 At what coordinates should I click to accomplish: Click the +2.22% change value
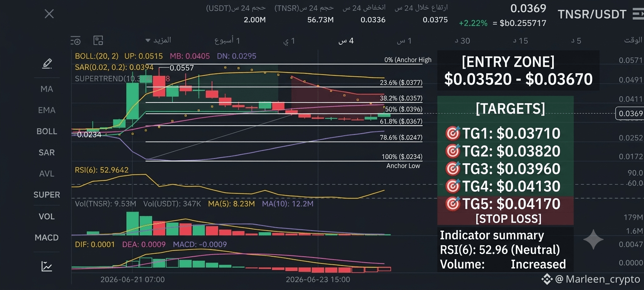pos(473,23)
